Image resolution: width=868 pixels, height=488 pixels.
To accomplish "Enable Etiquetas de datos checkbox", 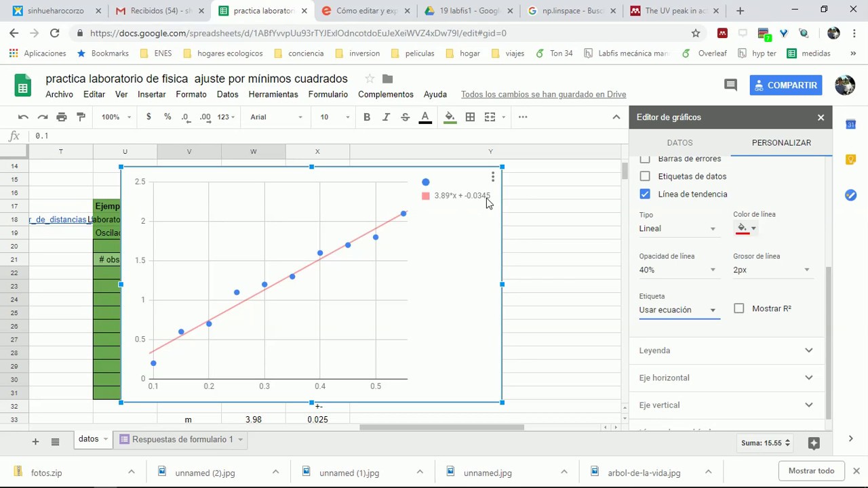I will click(645, 176).
